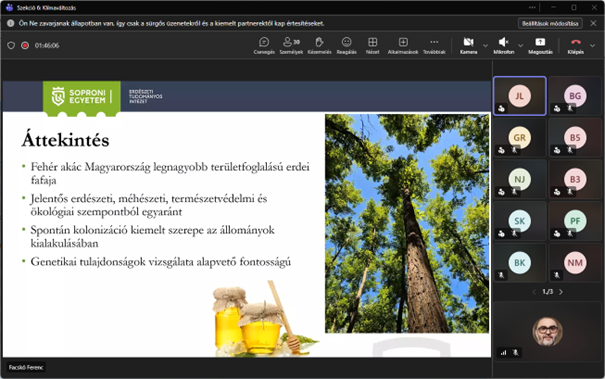Click the bullet starting "Fehér akác Magyarország"
The width and height of the screenshot is (605, 379).
170,173
